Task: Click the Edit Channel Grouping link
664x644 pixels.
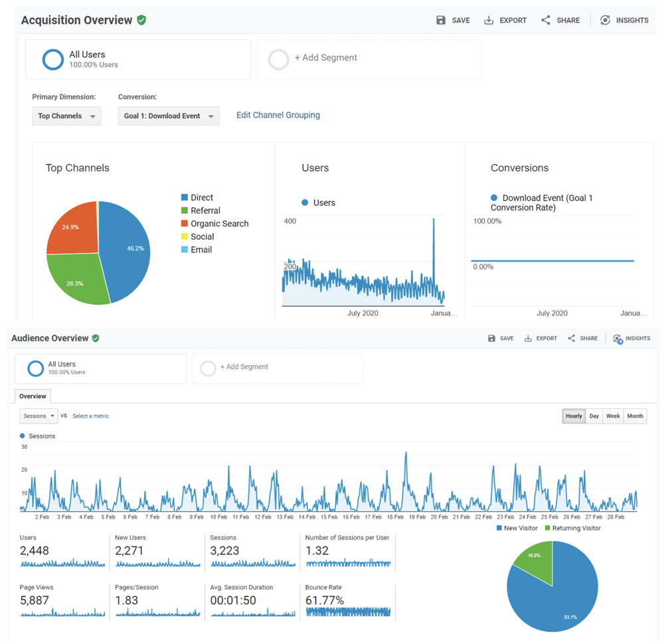Action: click(x=278, y=115)
